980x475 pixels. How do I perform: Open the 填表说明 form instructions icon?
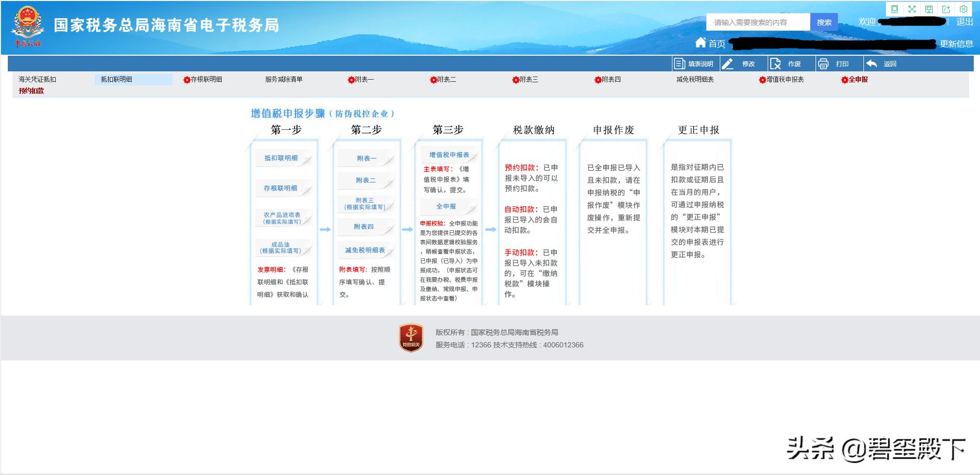[679, 64]
